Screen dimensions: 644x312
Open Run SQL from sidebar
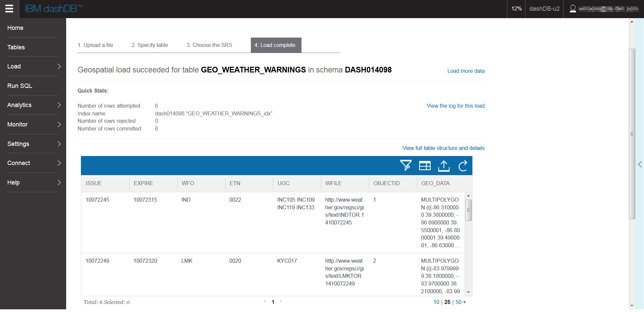click(20, 86)
